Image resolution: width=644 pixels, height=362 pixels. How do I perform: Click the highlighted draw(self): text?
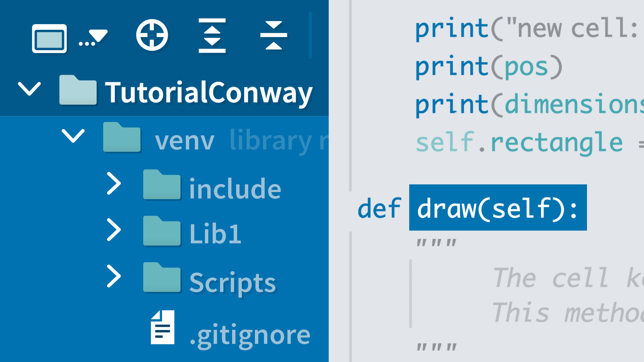click(498, 208)
